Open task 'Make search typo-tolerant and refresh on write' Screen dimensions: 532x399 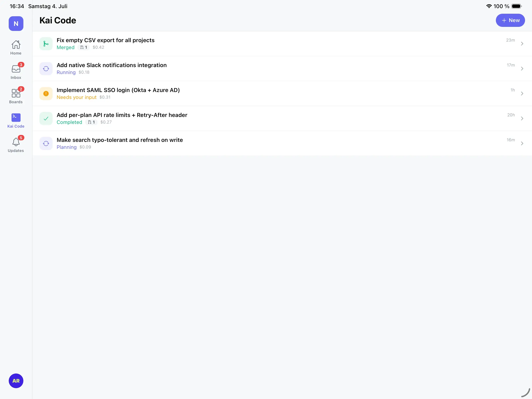pos(282,144)
